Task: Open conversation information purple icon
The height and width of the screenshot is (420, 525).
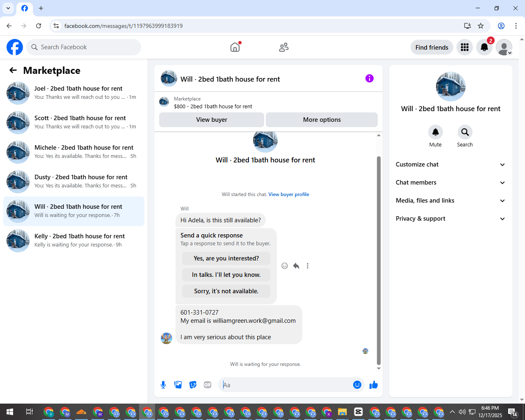Action: (x=370, y=78)
